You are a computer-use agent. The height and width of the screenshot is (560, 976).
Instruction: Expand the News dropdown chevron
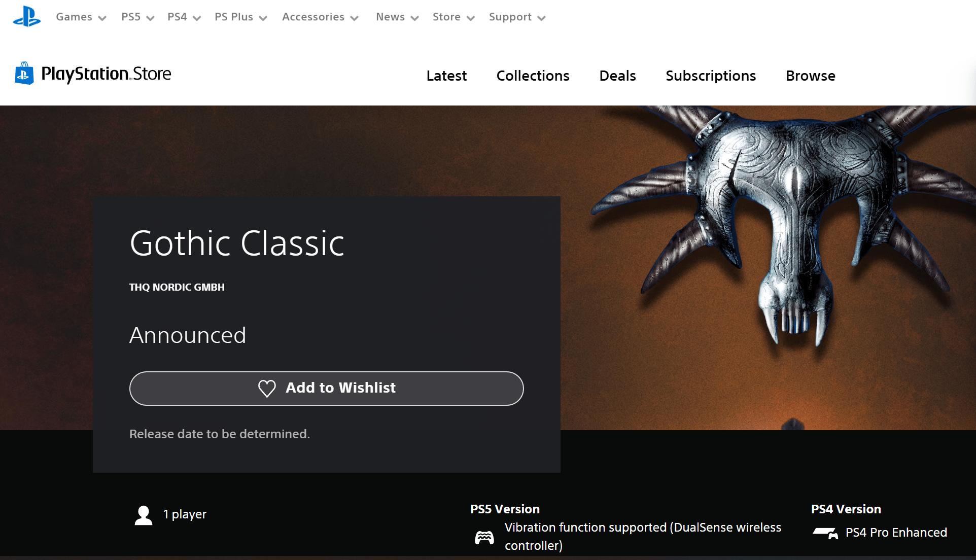click(x=414, y=18)
